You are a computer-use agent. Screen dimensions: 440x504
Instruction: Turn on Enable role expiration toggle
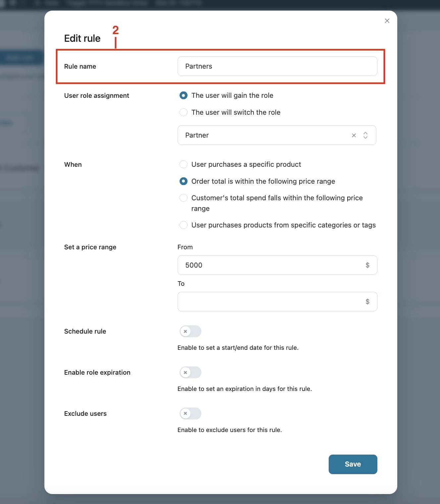click(191, 372)
